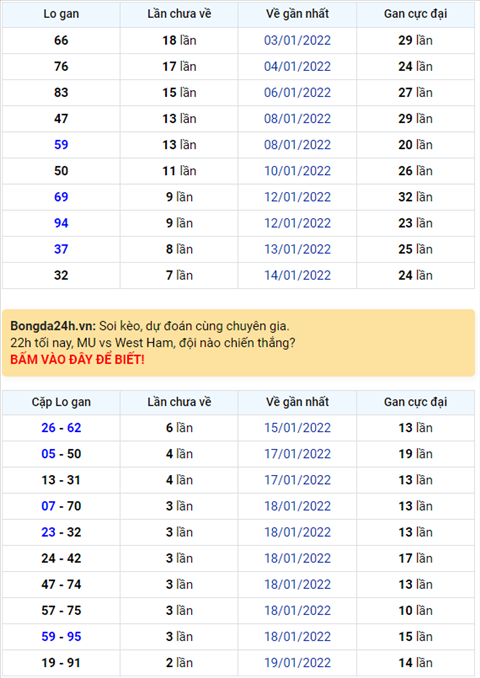Open date 19/01/2022 for pair 19 - 91
Viewport: 480px width, 678px height.
click(x=298, y=663)
